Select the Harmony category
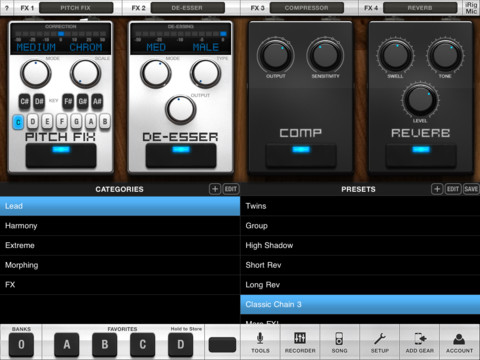The image size is (480, 360). point(120,226)
